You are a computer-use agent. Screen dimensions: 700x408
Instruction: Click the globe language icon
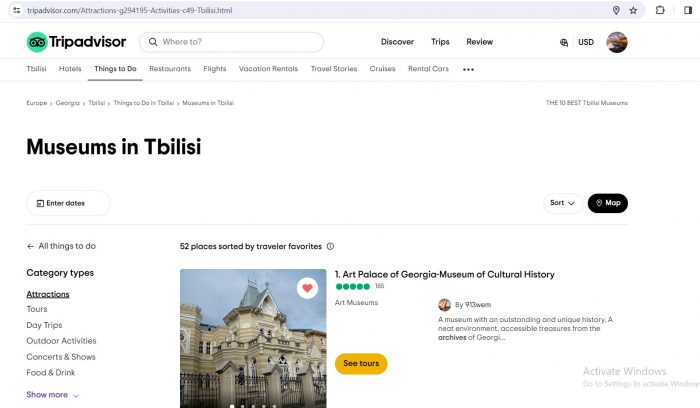pos(565,42)
